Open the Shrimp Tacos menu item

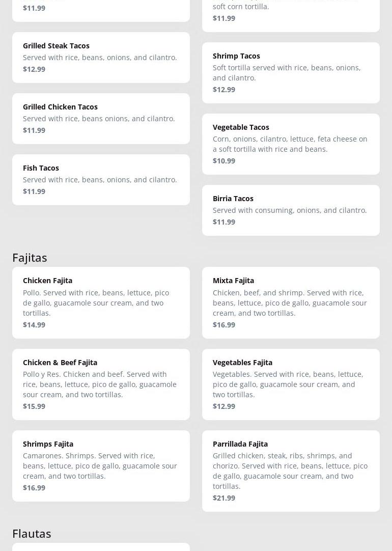pos(291,72)
